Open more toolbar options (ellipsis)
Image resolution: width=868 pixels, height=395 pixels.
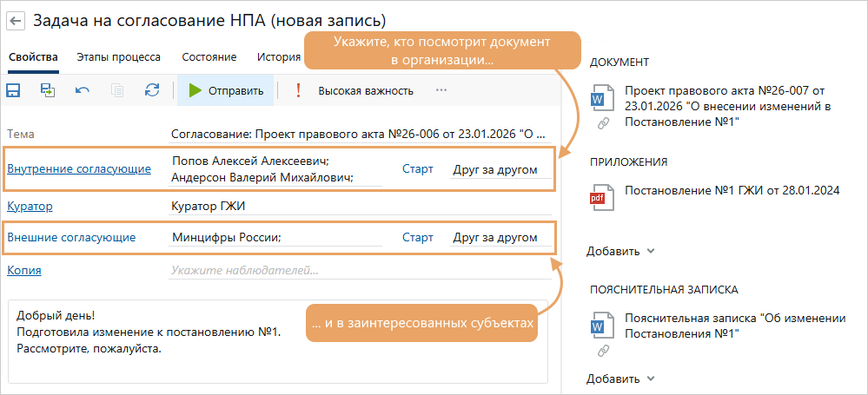coord(441,90)
